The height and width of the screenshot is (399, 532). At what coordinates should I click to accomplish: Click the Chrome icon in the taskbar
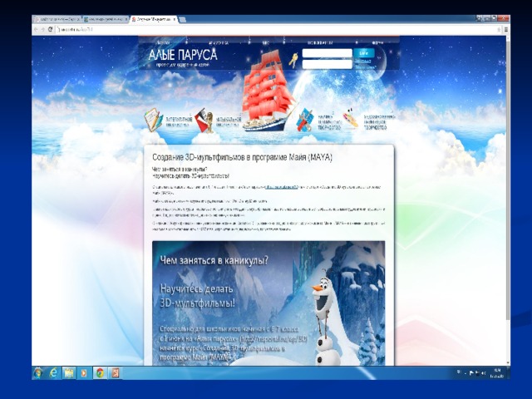tap(100, 373)
